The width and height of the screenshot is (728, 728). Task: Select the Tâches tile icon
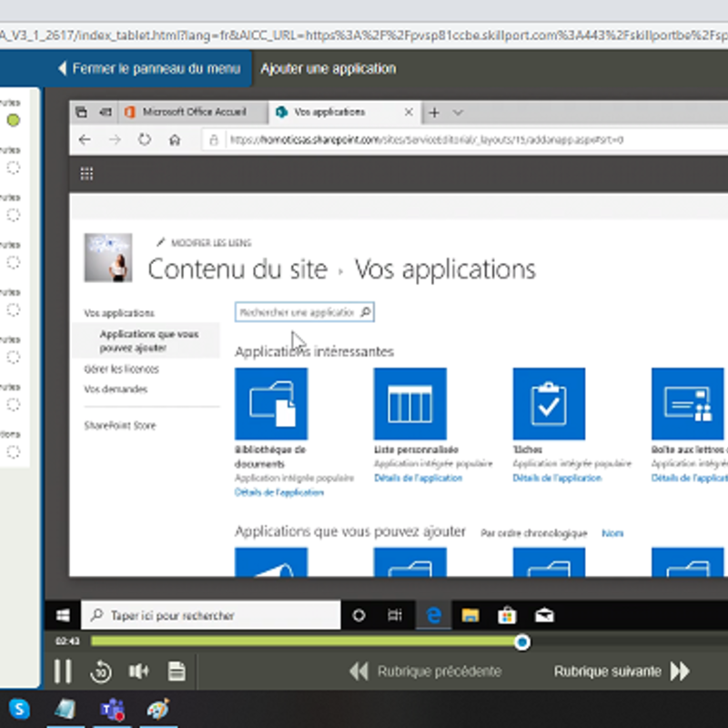[x=549, y=403]
